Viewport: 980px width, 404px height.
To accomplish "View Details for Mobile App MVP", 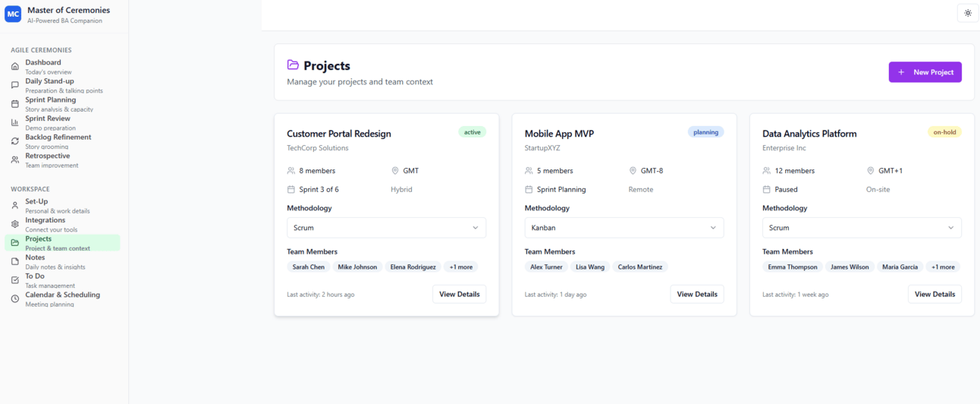I will tap(696, 294).
